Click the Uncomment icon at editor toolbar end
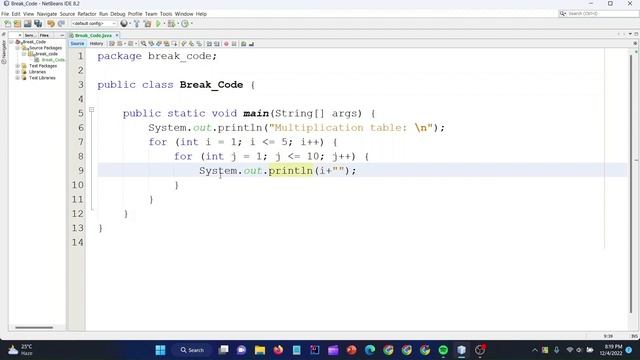 251,44
